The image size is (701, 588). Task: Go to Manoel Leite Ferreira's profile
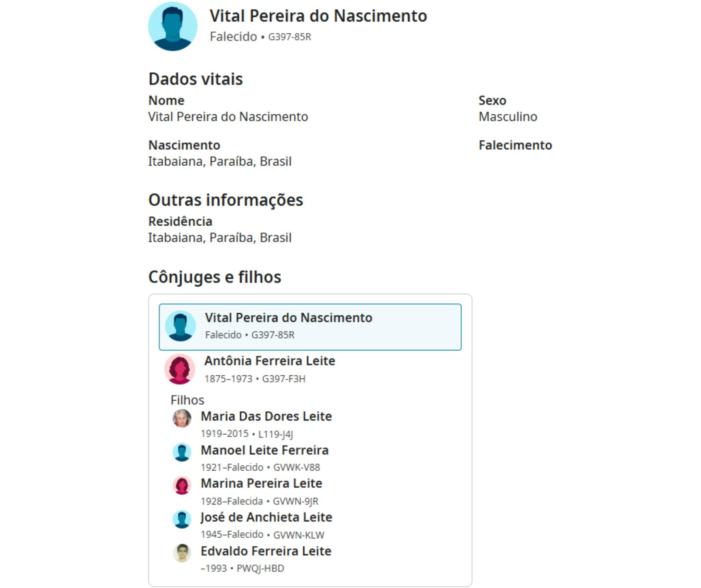264,450
